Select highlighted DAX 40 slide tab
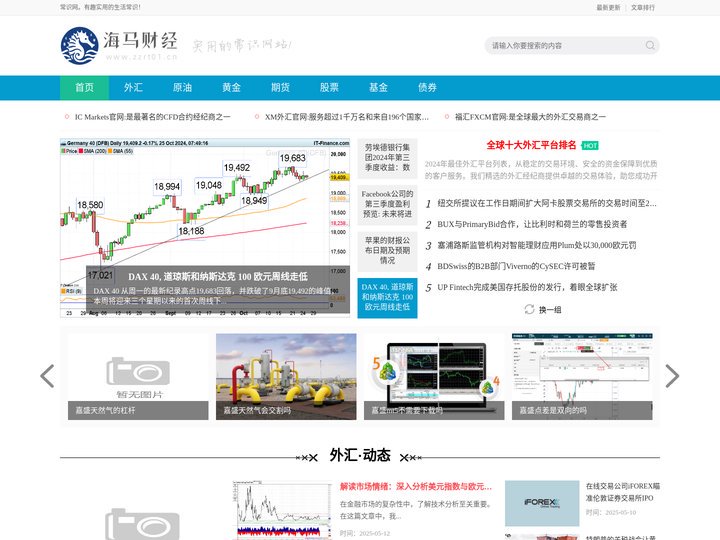 pos(387,298)
